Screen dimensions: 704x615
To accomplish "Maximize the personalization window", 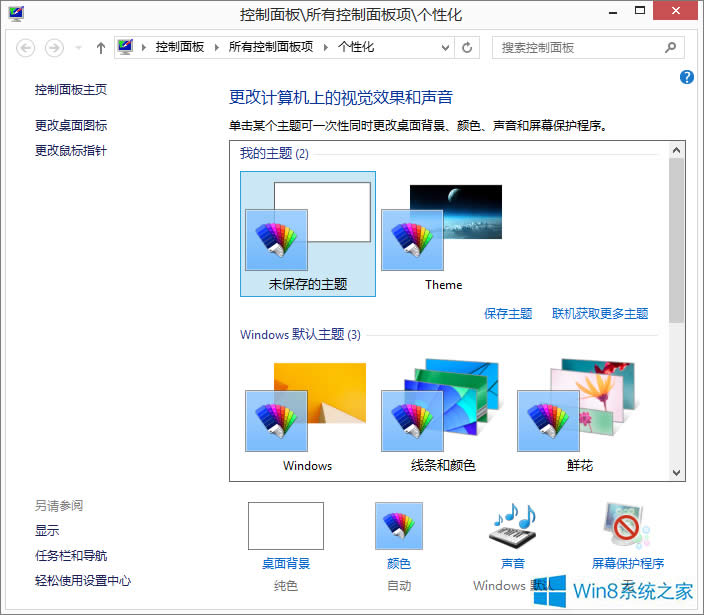I will (x=640, y=11).
